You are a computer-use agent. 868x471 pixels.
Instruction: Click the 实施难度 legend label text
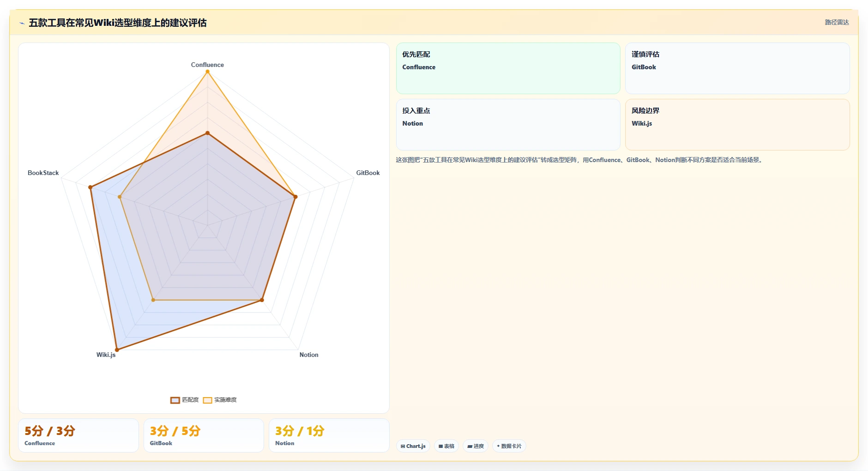[225, 400]
